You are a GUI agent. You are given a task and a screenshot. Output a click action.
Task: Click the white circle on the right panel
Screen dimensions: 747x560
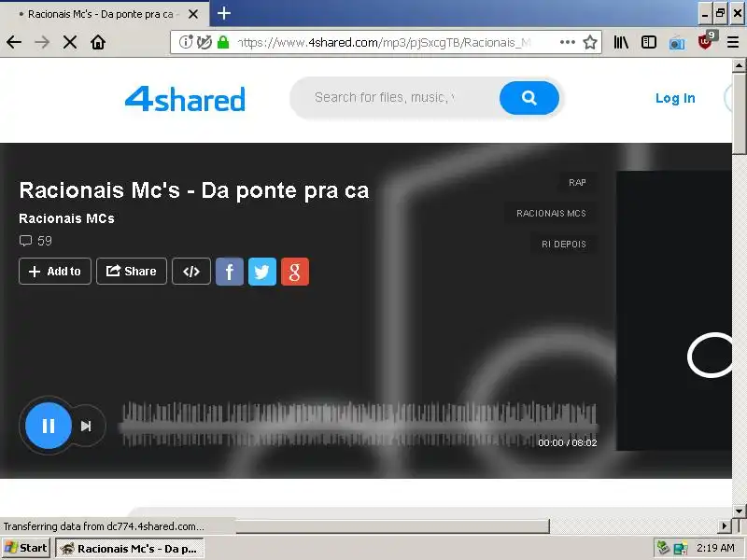point(710,356)
